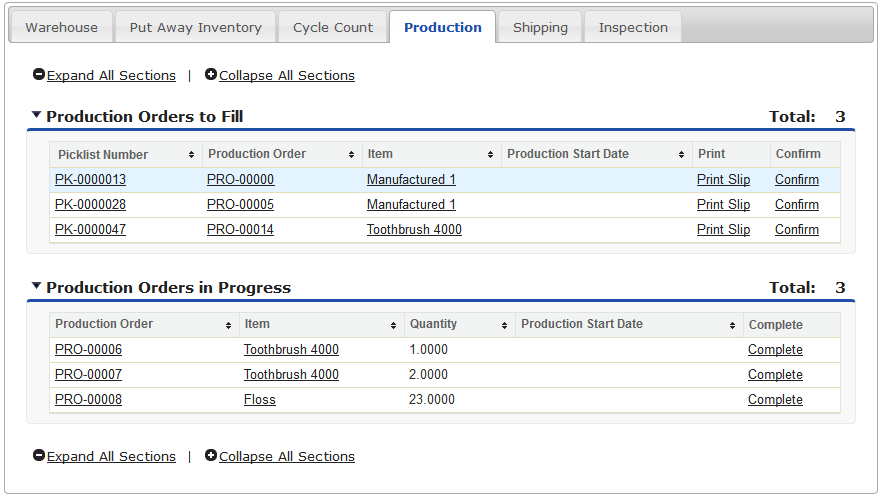Click the bottom Collapse All Sections icon
880x497 pixels.
click(x=211, y=456)
